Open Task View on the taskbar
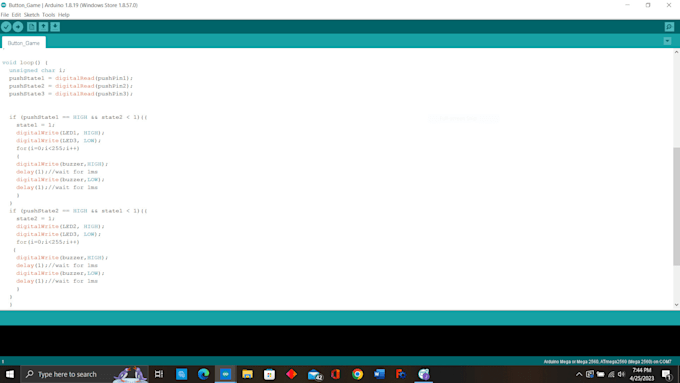680x383 pixels. pyautogui.click(x=159, y=374)
